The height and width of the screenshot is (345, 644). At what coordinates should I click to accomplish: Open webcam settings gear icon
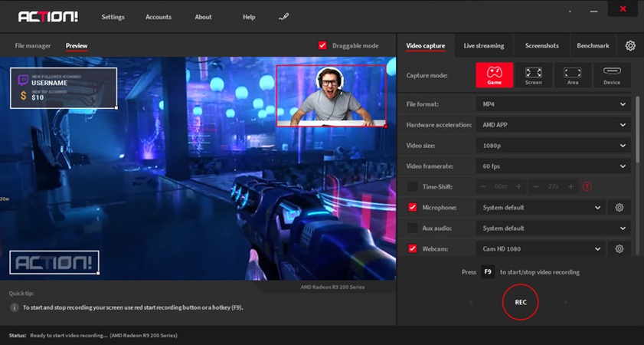[619, 249]
